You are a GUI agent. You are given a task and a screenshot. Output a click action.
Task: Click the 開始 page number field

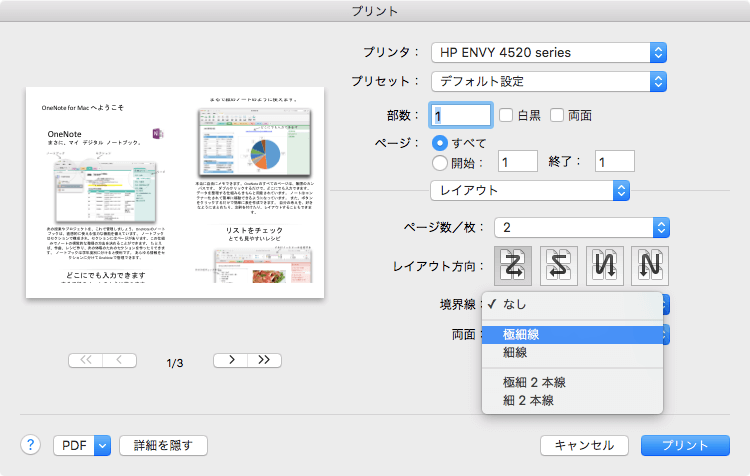tap(518, 162)
